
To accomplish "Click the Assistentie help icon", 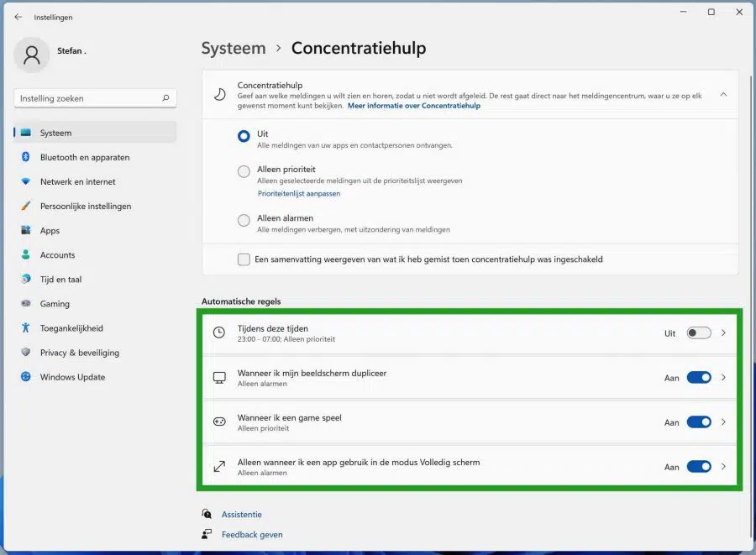I will [207, 514].
